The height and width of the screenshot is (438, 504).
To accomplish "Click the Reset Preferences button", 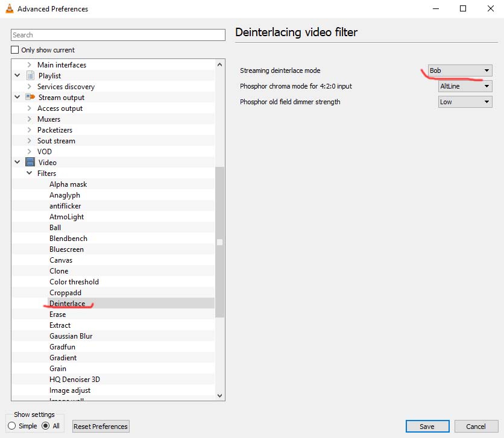I will pos(101,426).
